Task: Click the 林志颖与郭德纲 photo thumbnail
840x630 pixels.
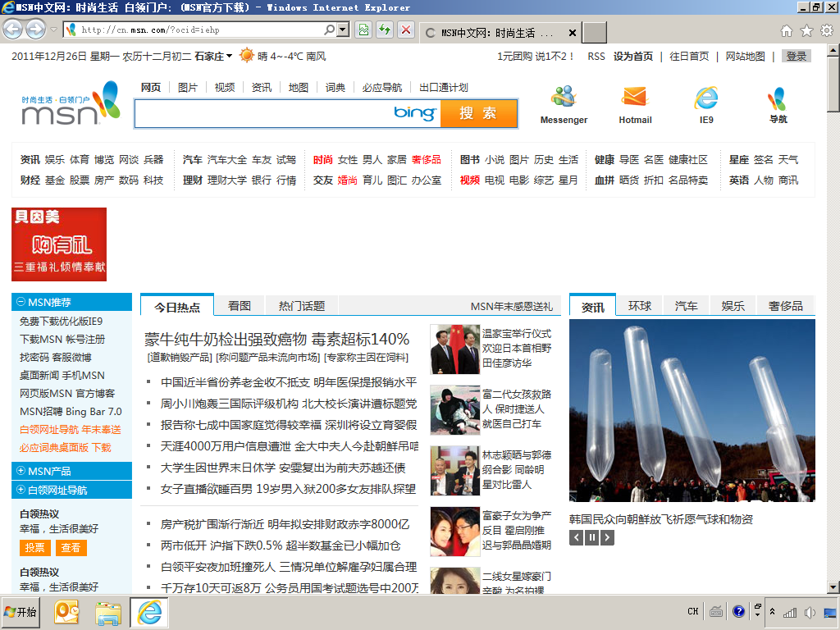Action: click(x=454, y=470)
